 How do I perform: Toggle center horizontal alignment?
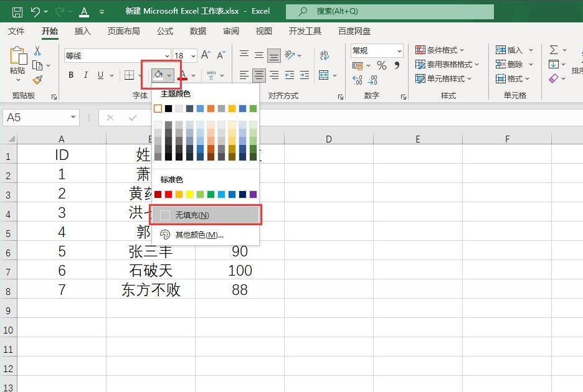tap(259, 75)
